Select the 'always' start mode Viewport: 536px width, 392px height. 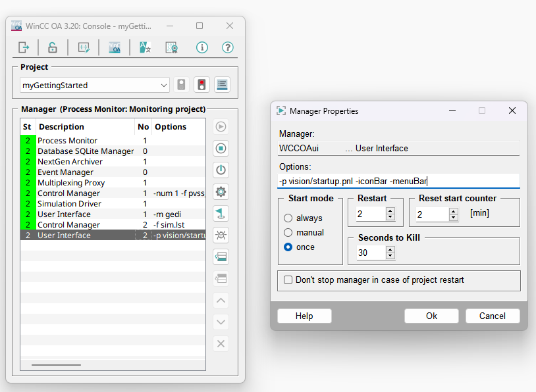[x=288, y=218]
